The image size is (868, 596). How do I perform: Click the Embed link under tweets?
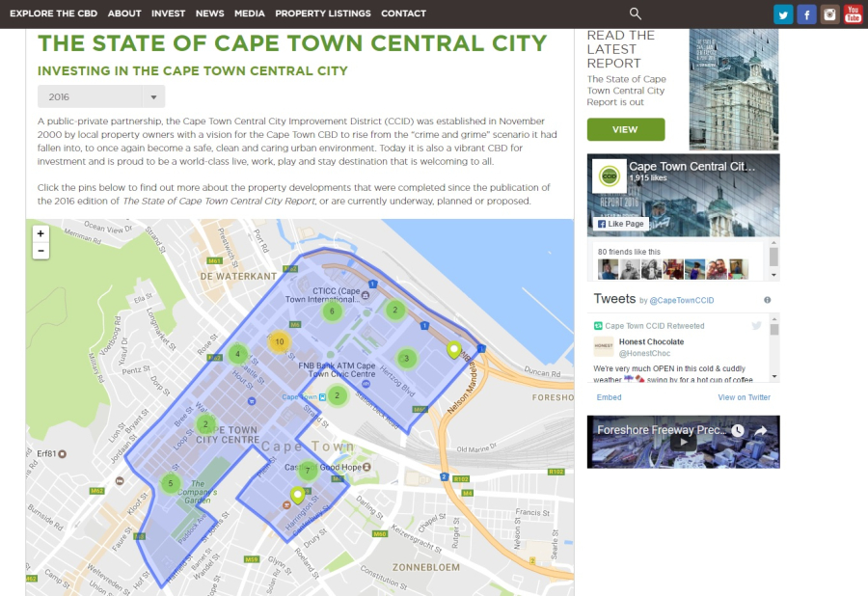click(609, 397)
